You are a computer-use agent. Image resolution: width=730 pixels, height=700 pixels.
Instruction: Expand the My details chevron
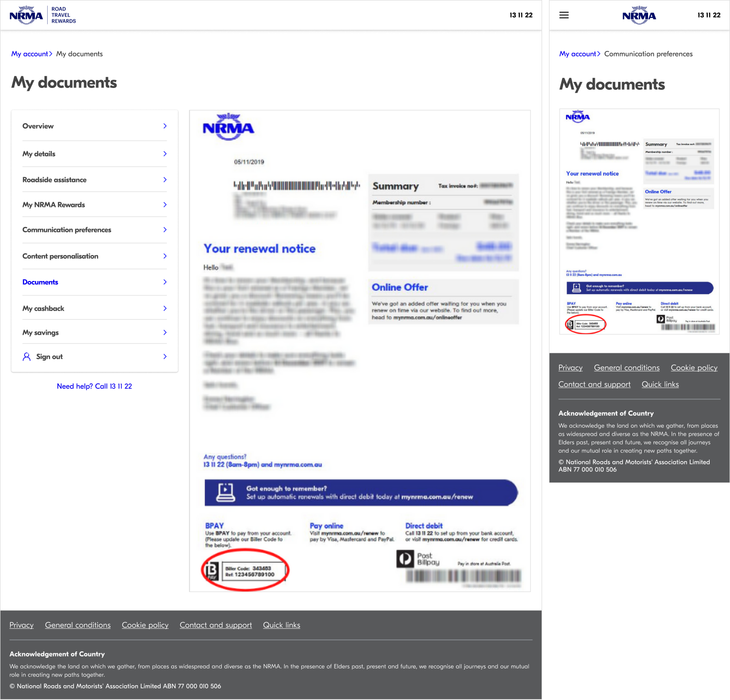point(165,154)
